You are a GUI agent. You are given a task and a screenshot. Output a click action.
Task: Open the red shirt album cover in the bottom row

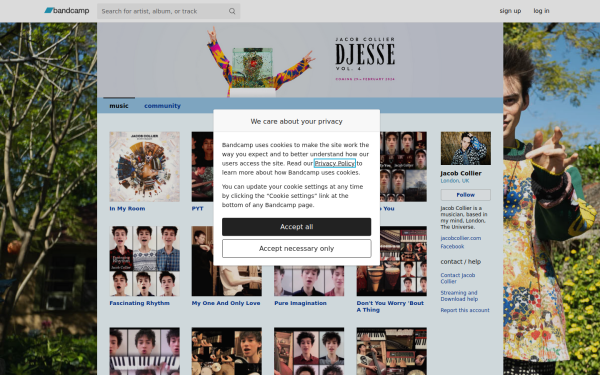(x=309, y=351)
